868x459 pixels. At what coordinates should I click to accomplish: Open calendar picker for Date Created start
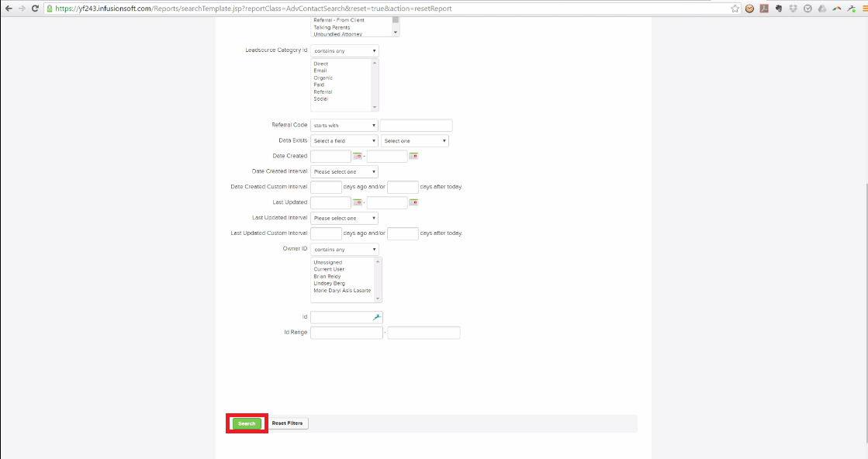click(x=358, y=157)
